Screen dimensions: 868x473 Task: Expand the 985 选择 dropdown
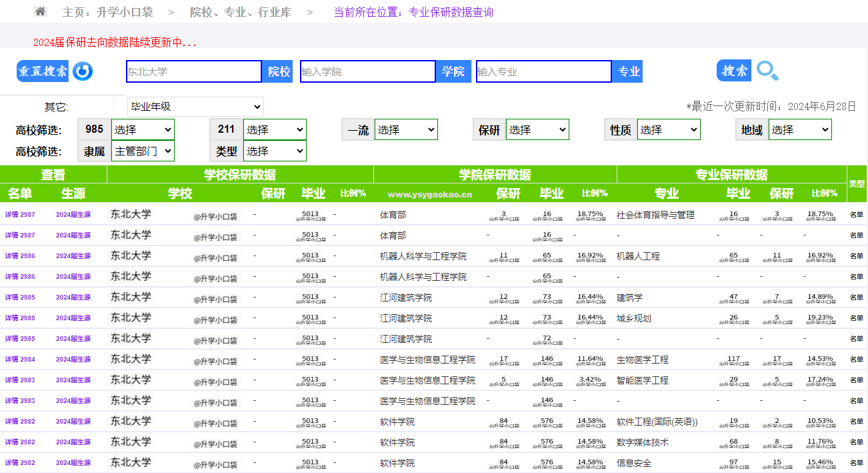pyautogui.click(x=143, y=129)
